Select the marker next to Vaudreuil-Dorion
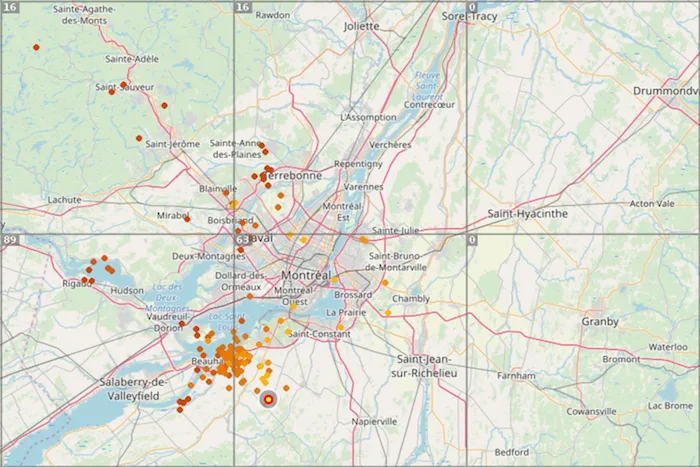This screenshot has width=700, height=467. point(182,324)
